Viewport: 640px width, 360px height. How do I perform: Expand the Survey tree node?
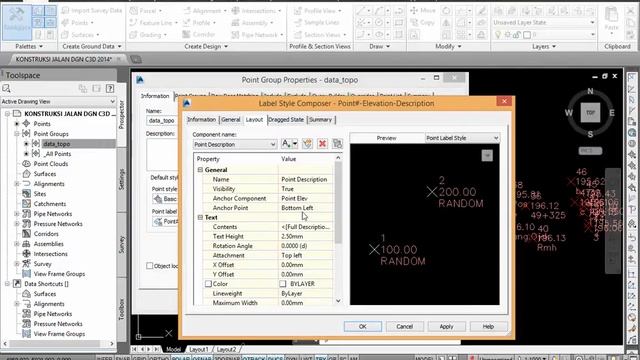pyautogui.click(x=17, y=264)
